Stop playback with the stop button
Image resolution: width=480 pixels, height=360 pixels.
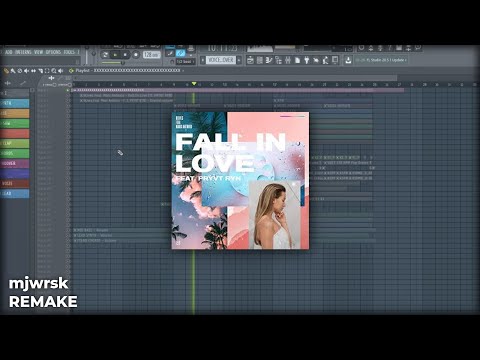point(125,55)
